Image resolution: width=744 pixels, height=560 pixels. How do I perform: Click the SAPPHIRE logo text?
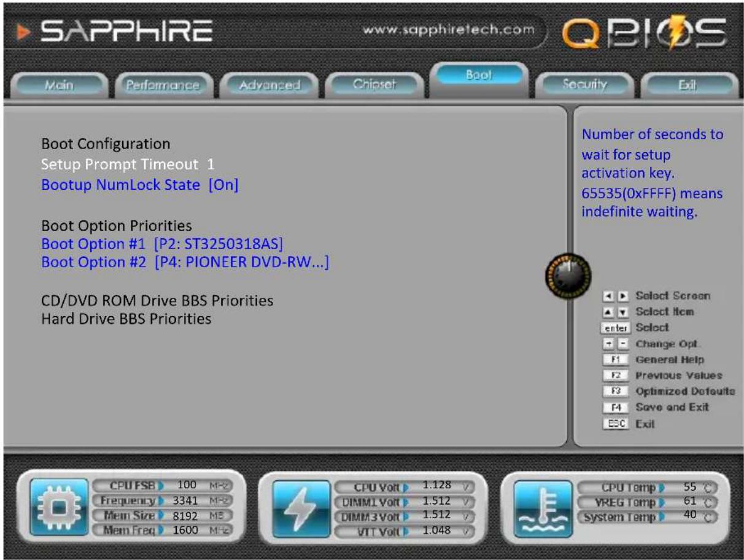pyautogui.click(x=126, y=32)
